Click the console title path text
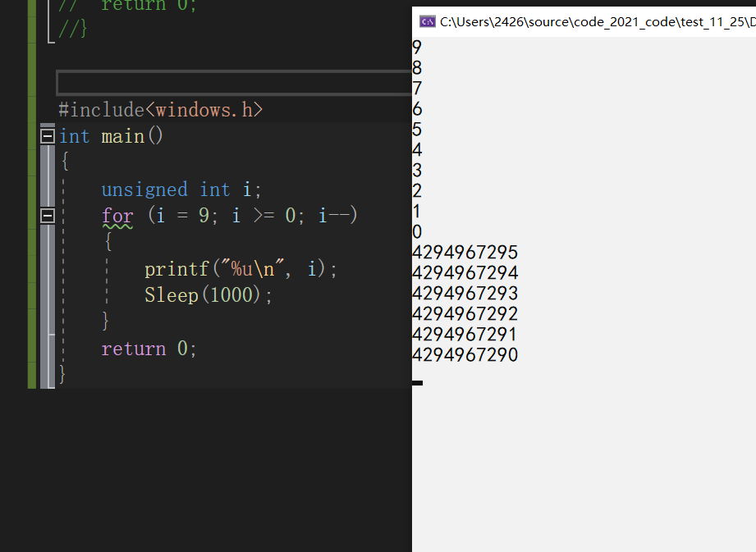This screenshot has width=756, height=552. [x=598, y=22]
